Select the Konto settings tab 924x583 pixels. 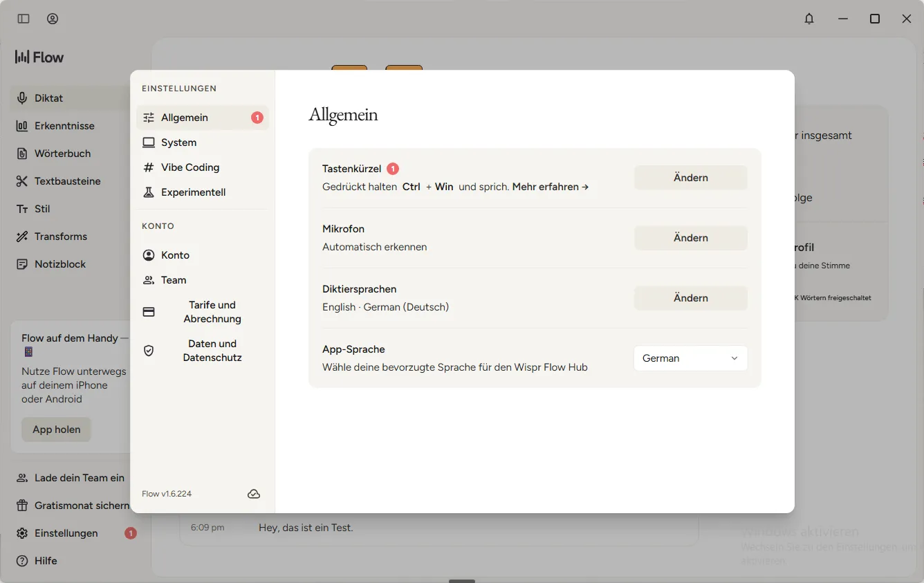(x=203, y=255)
